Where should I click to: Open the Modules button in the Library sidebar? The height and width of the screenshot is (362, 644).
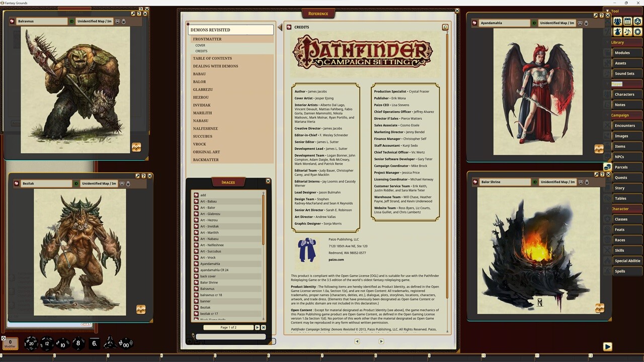(622, 52)
